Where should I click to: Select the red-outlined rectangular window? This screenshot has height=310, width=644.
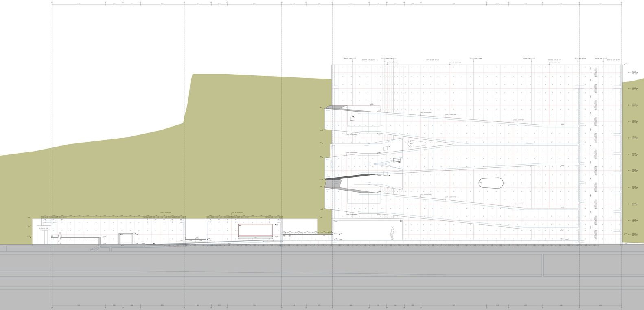tap(255, 230)
